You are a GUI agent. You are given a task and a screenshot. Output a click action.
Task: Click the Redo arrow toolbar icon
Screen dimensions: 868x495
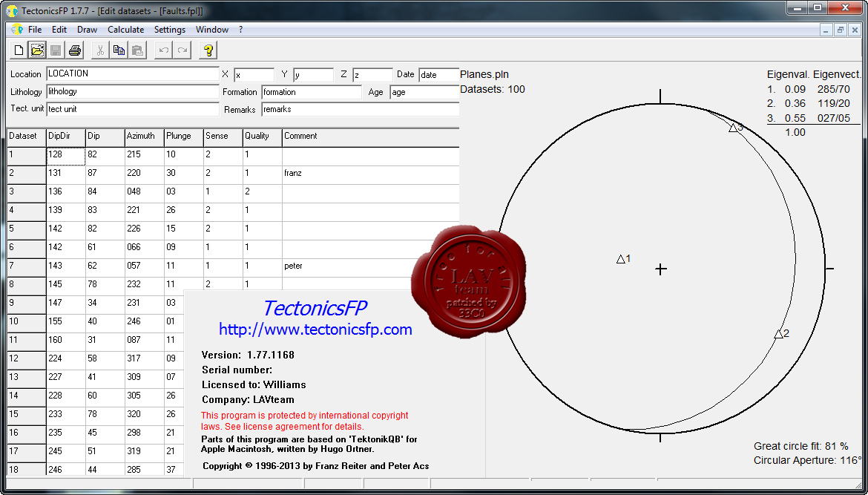[x=182, y=50]
